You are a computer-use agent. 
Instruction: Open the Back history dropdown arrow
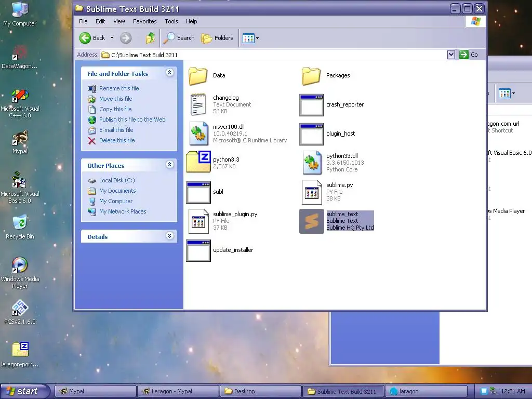[112, 38]
